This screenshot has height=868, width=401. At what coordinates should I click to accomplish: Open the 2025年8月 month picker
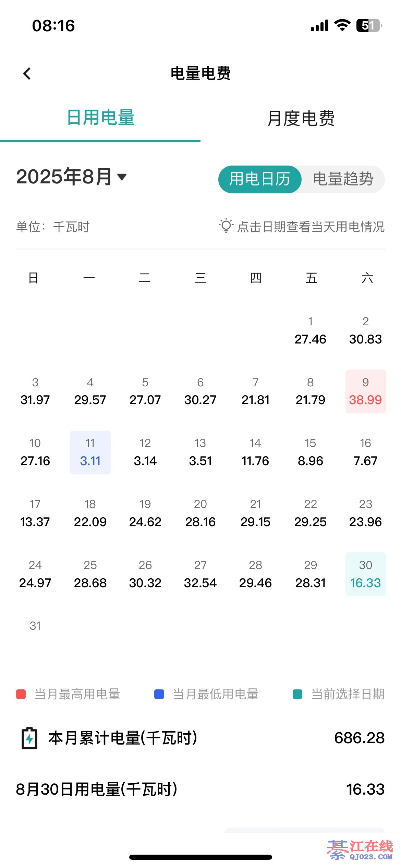click(64, 177)
